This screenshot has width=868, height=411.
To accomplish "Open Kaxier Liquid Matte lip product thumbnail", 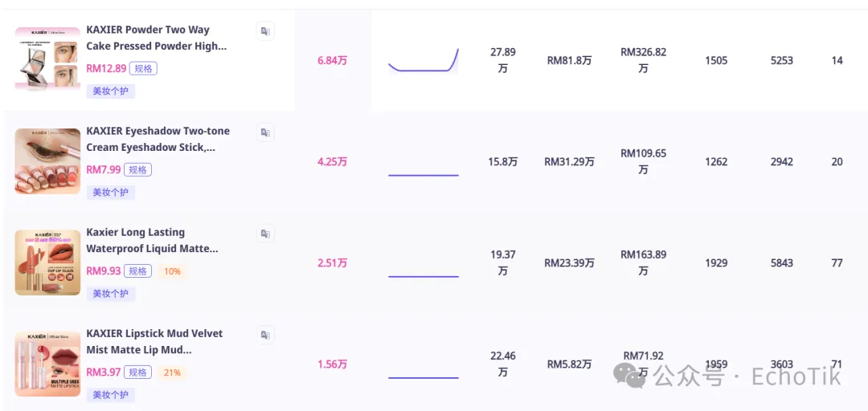I will 47,262.
